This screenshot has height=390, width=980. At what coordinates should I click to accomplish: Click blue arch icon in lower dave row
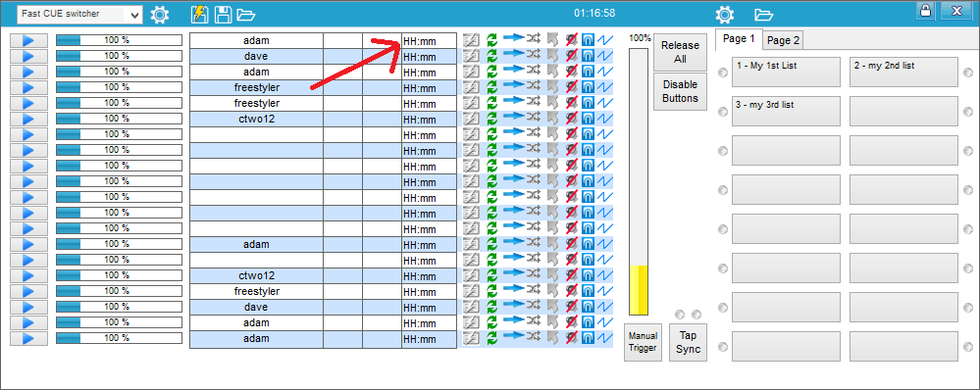588,308
